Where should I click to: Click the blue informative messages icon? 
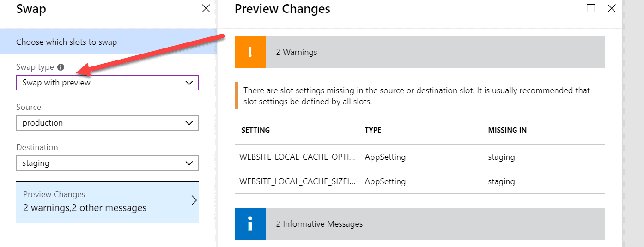pyautogui.click(x=250, y=223)
